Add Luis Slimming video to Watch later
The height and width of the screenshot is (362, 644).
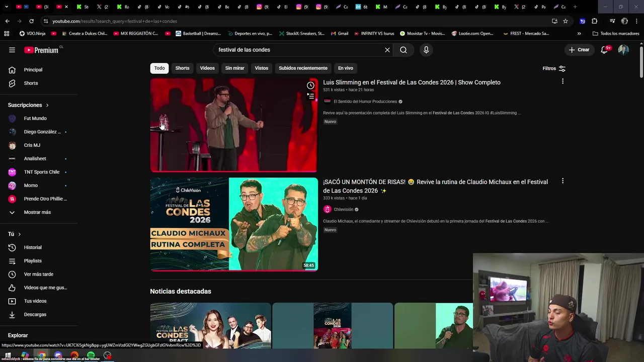point(310,85)
